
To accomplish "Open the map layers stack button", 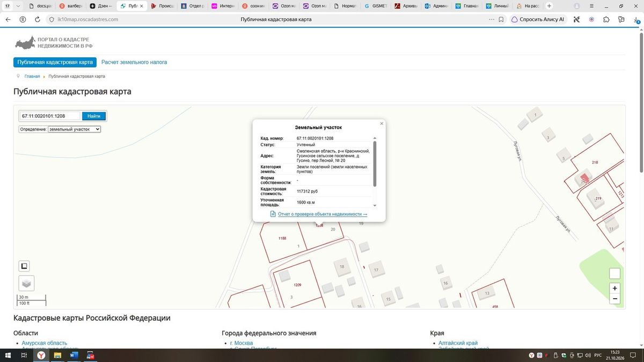I will pyautogui.click(x=26, y=283).
